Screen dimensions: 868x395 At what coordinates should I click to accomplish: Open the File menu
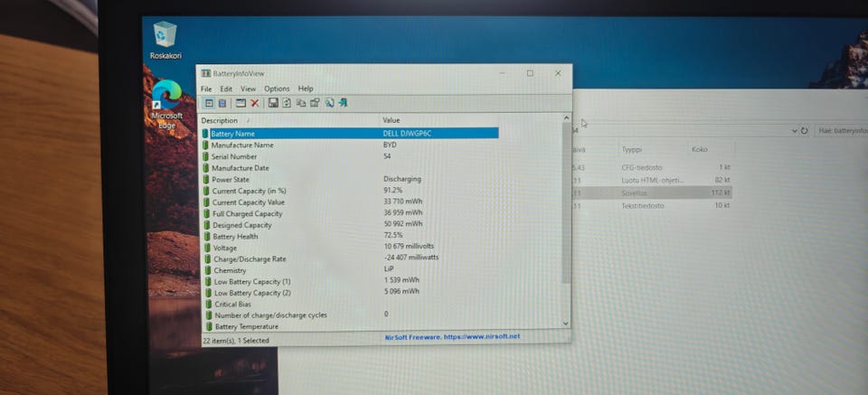click(x=206, y=89)
